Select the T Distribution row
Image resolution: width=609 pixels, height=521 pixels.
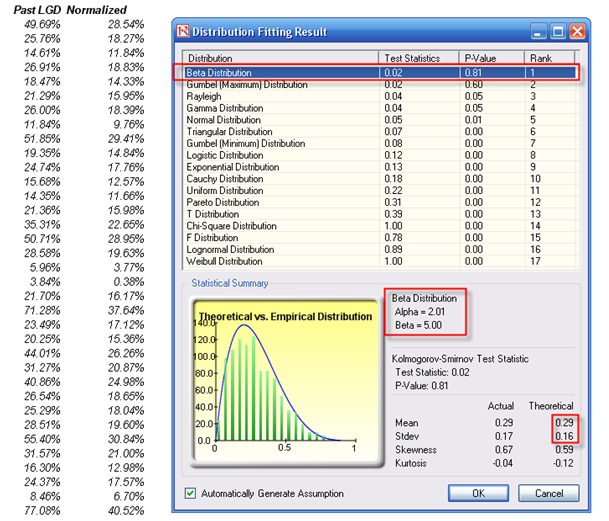(x=381, y=214)
